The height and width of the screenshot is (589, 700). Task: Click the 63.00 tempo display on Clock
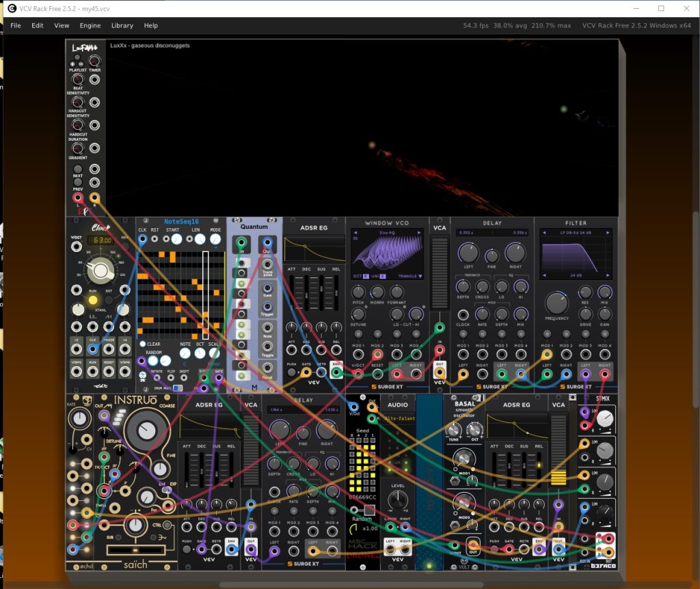[103, 240]
